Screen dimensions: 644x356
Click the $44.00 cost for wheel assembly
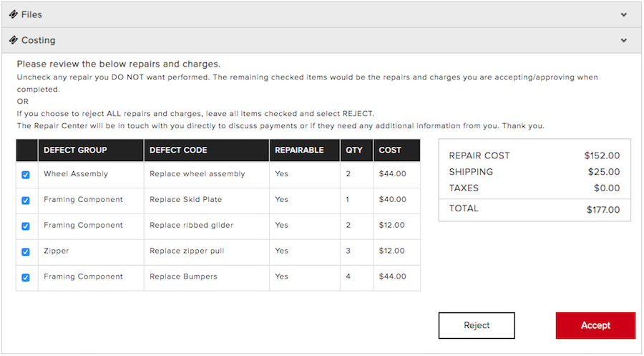pyautogui.click(x=393, y=173)
